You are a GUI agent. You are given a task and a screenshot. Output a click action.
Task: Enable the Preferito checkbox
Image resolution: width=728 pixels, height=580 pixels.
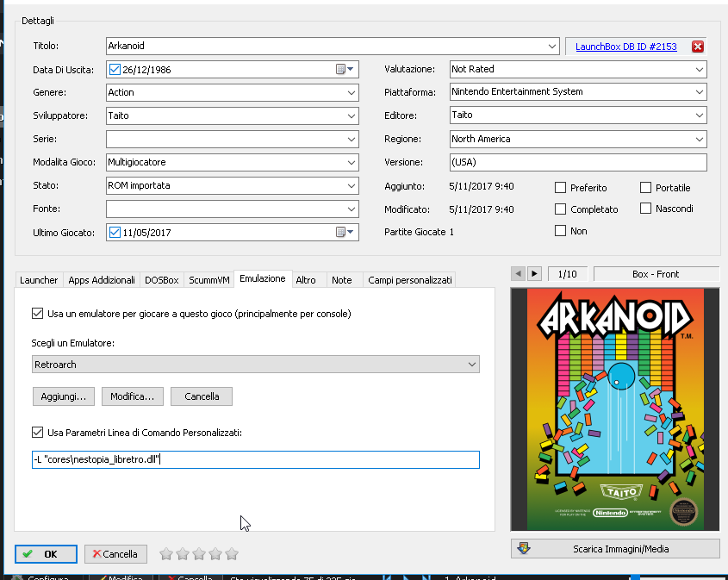click(x=560, y=188)
